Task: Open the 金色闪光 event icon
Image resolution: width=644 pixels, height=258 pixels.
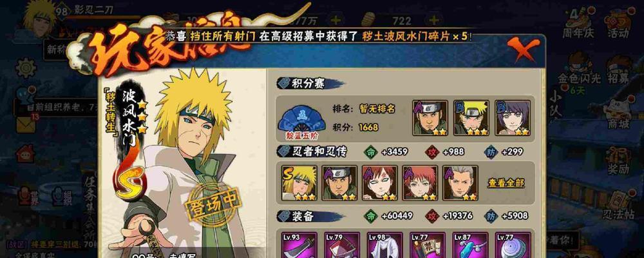Action: pyautogui.click(x=580, y=71)
